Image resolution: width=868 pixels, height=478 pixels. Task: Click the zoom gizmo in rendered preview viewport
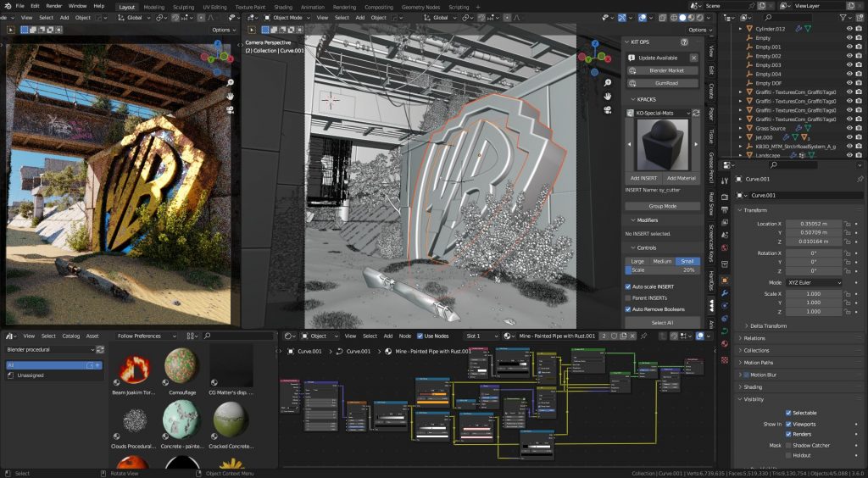pyautogui.click(x=229, y=82)
